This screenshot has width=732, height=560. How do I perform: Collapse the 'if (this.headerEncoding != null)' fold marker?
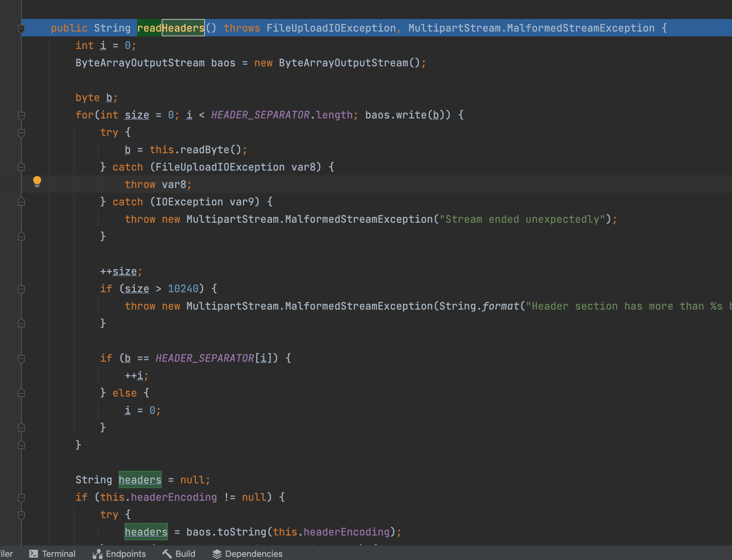(x=21, y=498)
